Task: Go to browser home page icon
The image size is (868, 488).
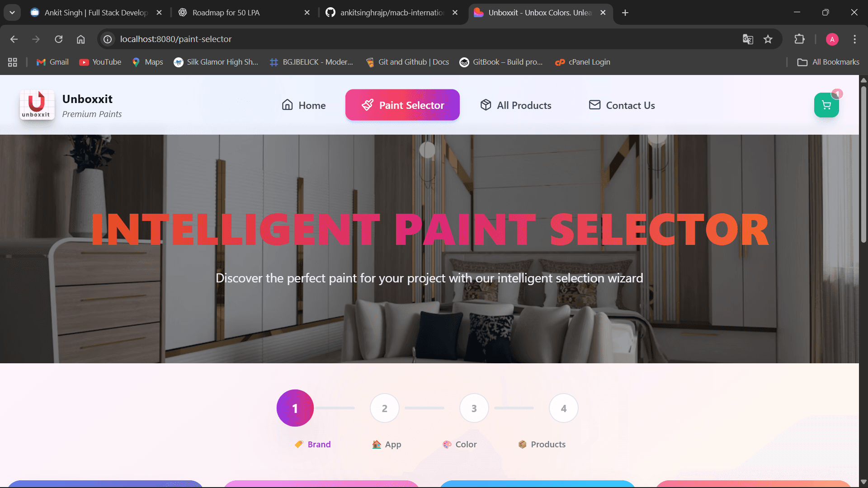Action: tap(80, 39)
